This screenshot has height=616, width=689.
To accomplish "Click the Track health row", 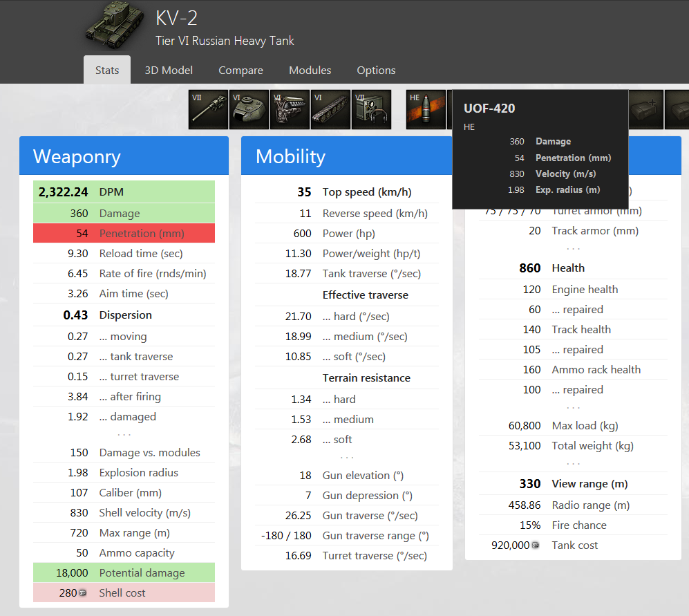I will 573,329.
